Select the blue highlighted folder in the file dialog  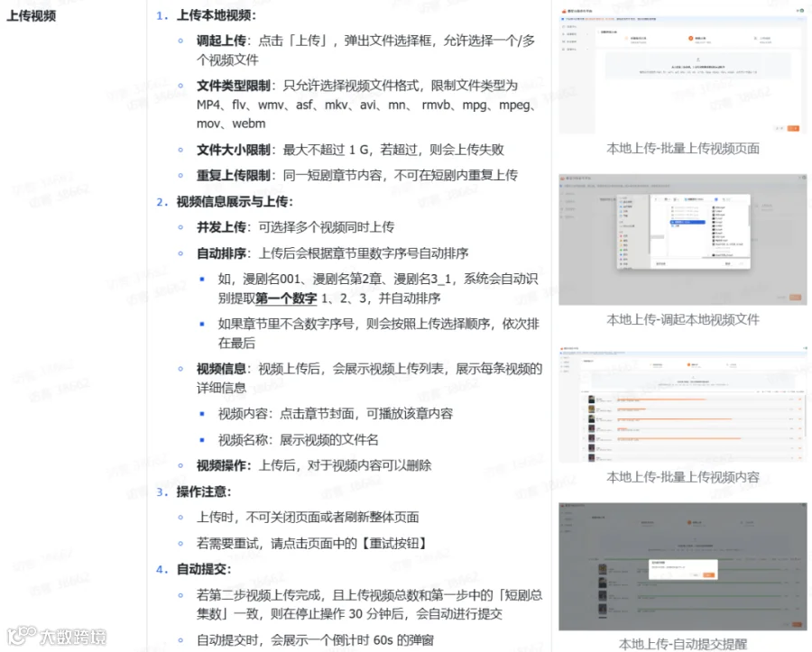(x=687, y=222)
